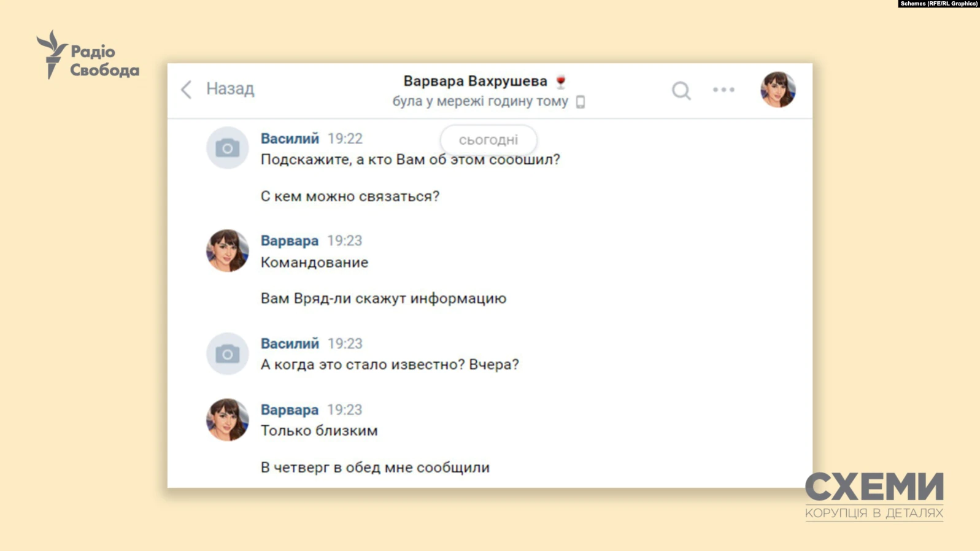Click camera avatar beside "А когда это стало известно"

227,354
